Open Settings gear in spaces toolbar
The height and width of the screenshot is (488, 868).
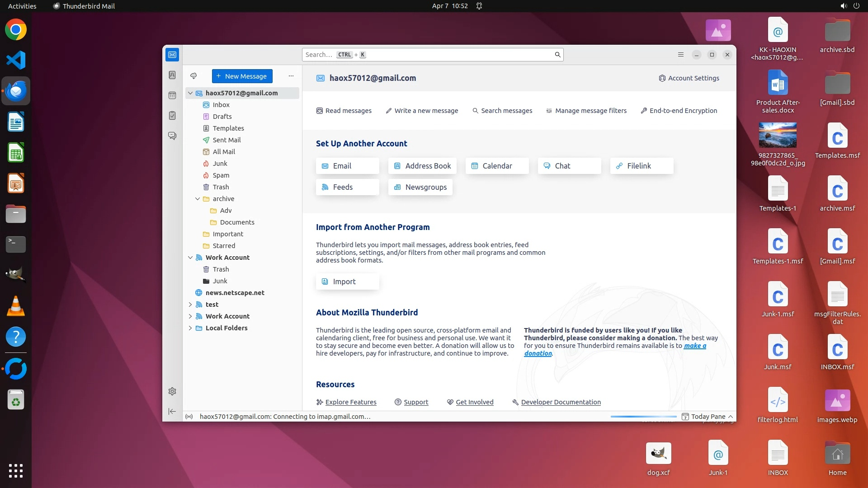tap(172, 391)
